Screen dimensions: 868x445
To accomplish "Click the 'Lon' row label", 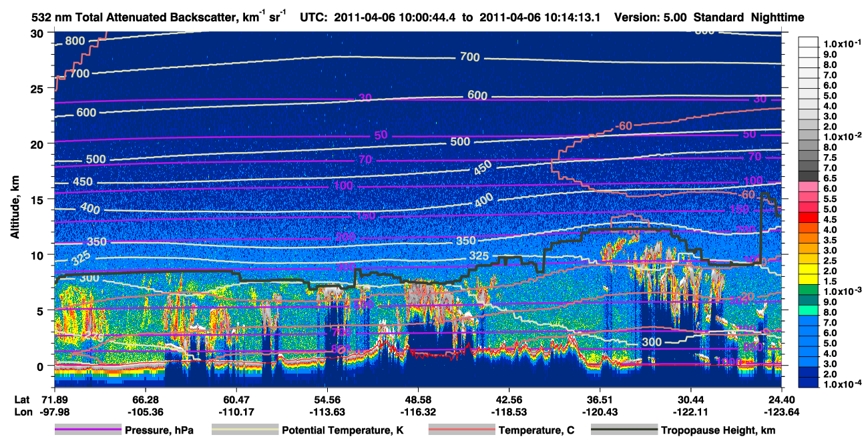I will pos(22,412).
